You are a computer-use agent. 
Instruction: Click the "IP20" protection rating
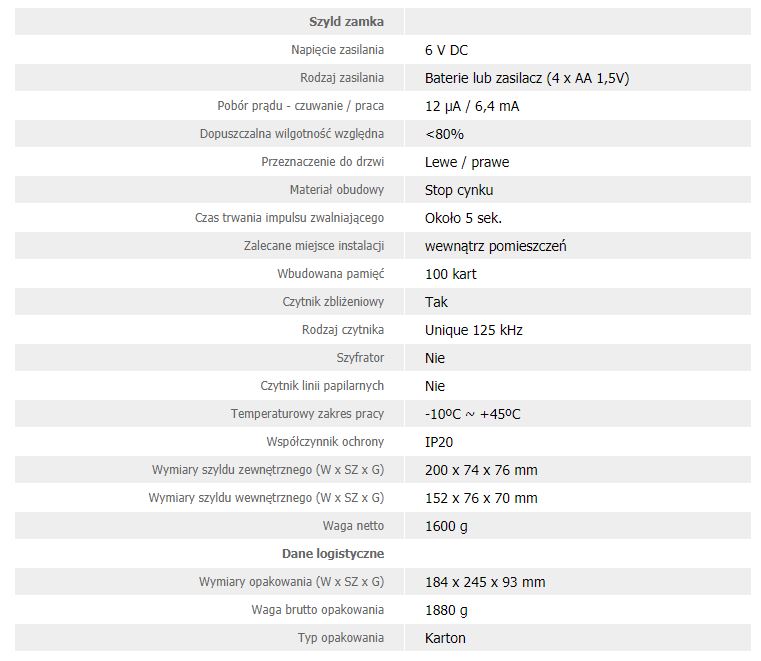440,441
